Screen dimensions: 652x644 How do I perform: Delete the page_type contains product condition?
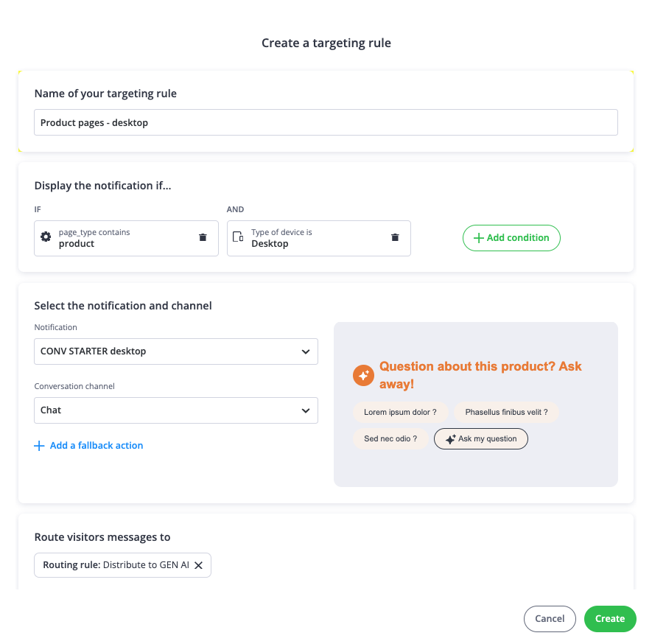pyautogui.click(x=203, y=237)
